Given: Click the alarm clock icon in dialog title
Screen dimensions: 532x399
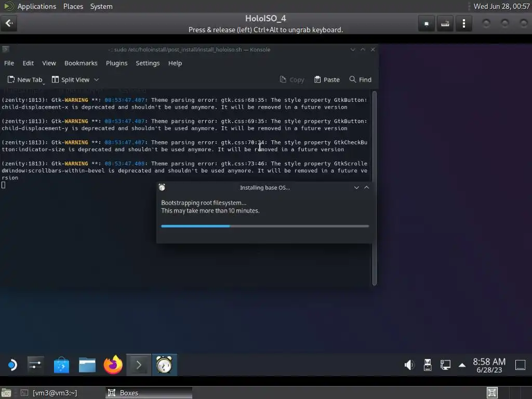Looking at the screenshot, I should (162, 187).
